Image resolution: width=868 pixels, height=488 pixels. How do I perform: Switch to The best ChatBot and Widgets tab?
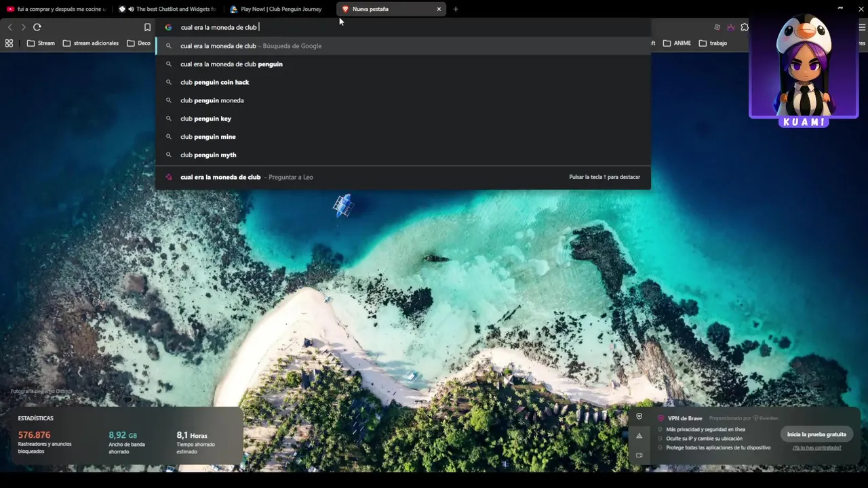point(167,9)
